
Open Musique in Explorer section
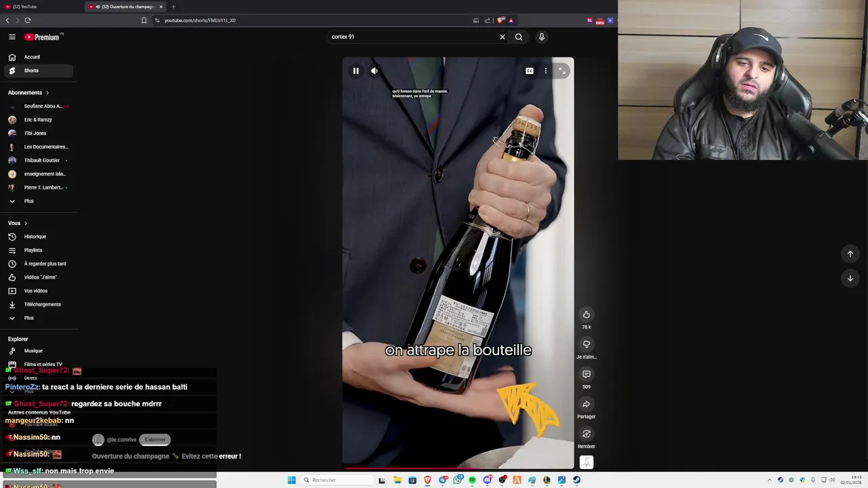[x=39, y=350]
